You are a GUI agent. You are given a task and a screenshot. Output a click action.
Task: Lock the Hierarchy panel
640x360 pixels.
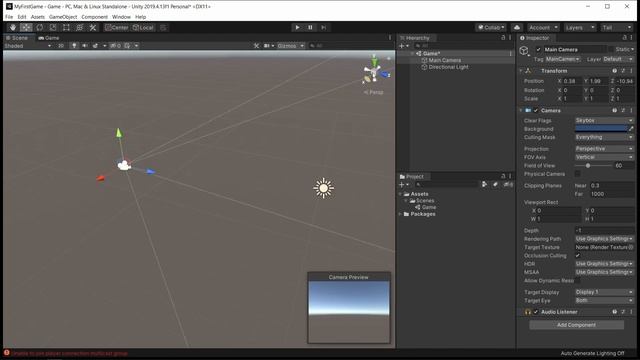(x=503, y=38)
